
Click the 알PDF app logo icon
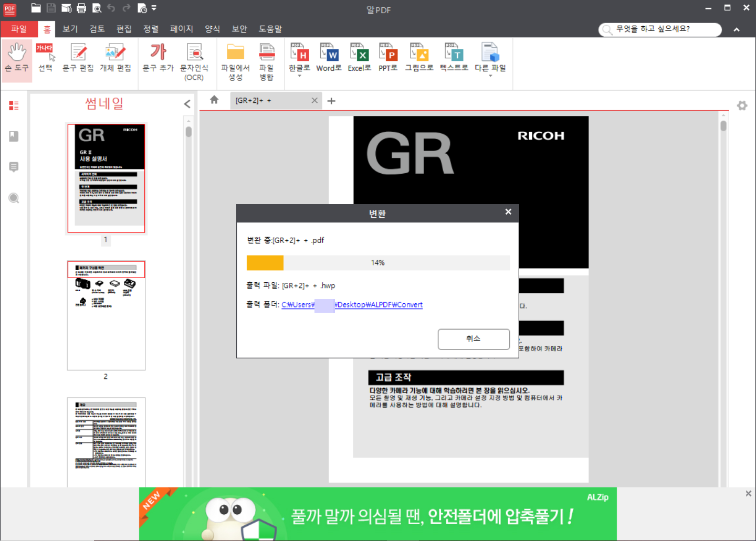coord(10,9)
